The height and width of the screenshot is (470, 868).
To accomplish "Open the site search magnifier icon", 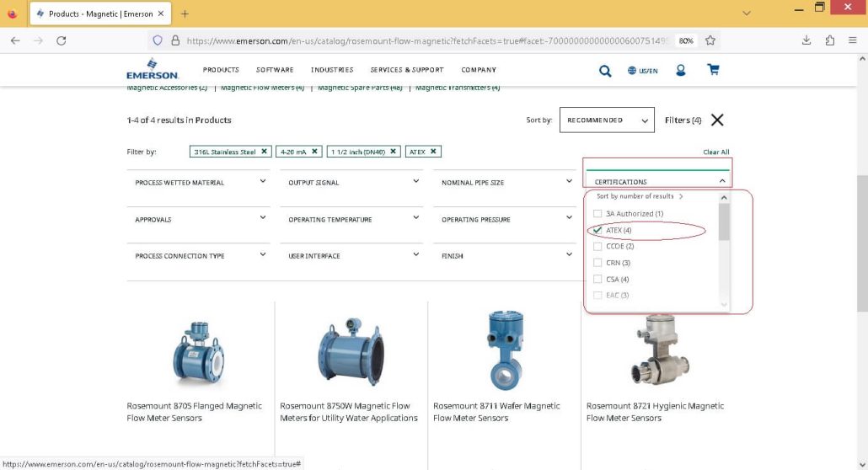I will [605, 70].
